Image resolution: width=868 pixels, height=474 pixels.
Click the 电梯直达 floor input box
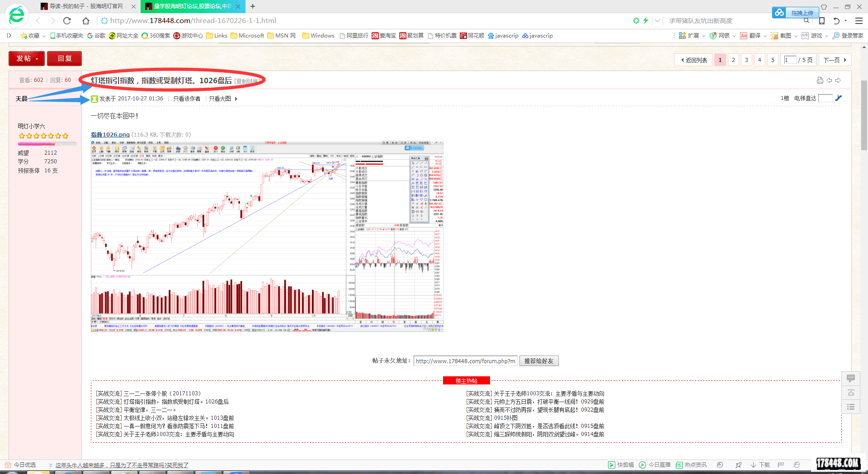825,98
